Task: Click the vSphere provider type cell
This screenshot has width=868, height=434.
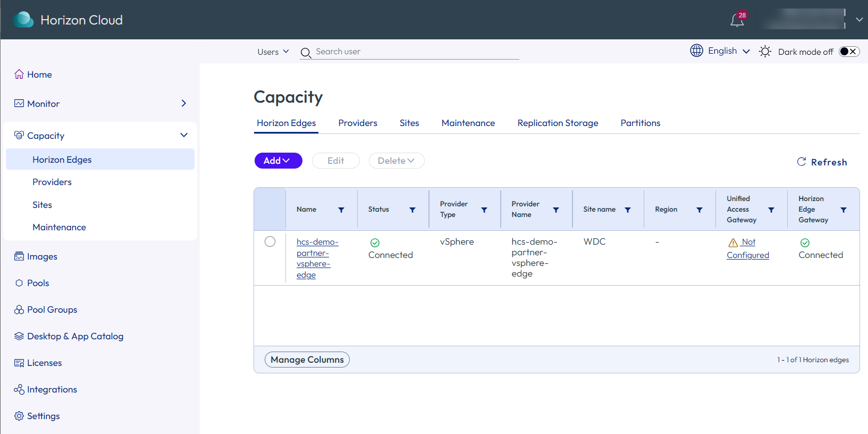Action: tap(457, 241)
